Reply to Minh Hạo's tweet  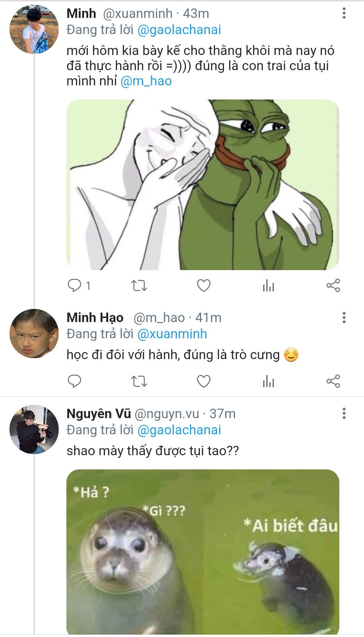[x=74, y=381]
